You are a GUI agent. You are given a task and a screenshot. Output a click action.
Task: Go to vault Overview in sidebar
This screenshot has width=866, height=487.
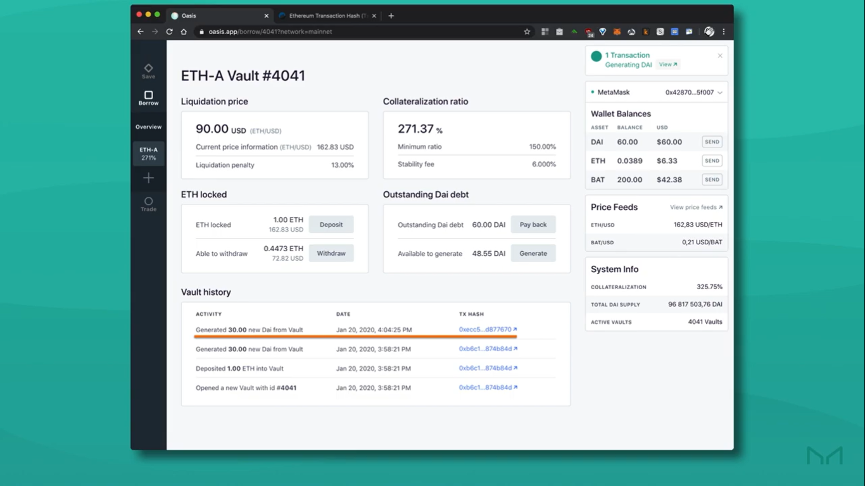[x=149, y=127]
